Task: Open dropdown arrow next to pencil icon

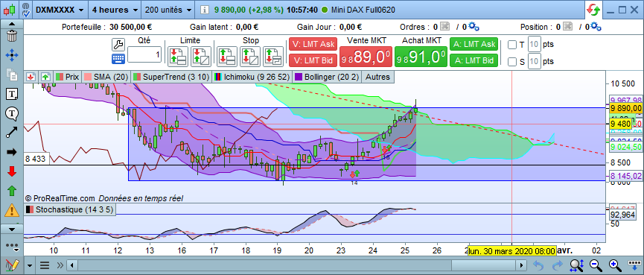Action: point(30,265)
